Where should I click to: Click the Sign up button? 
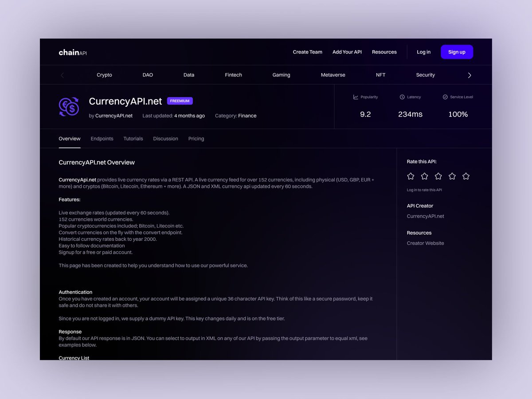[x=457, y=52]
